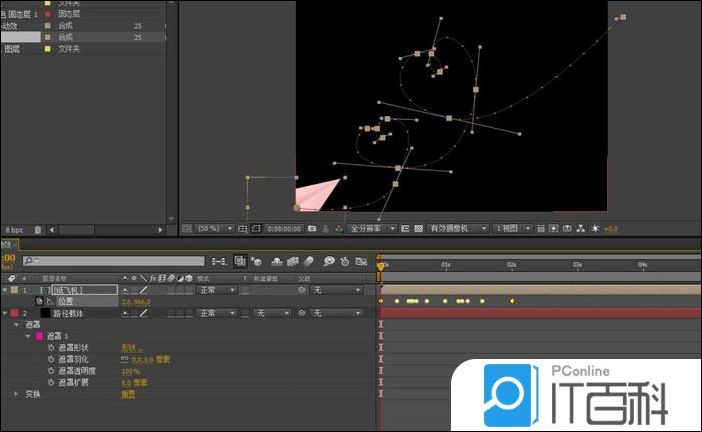Toggle the position property stopwatch
Image resolution: width=702 pixels, height=432 pixels.
pyautogui.click(x=40, y=300)
